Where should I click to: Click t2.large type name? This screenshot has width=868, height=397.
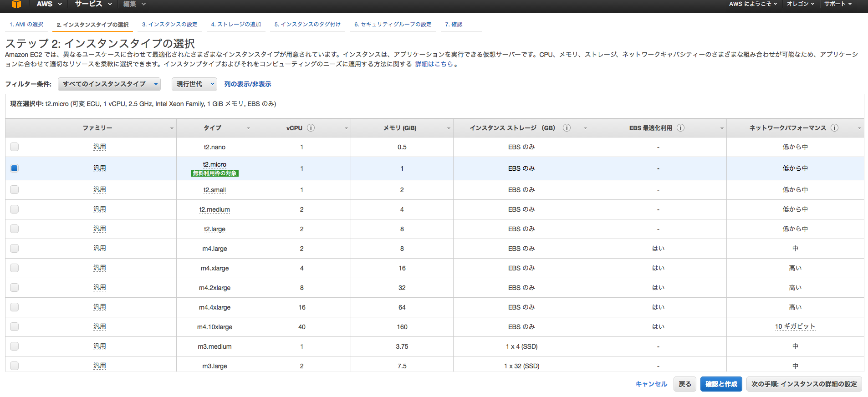(x=214, y=229)
